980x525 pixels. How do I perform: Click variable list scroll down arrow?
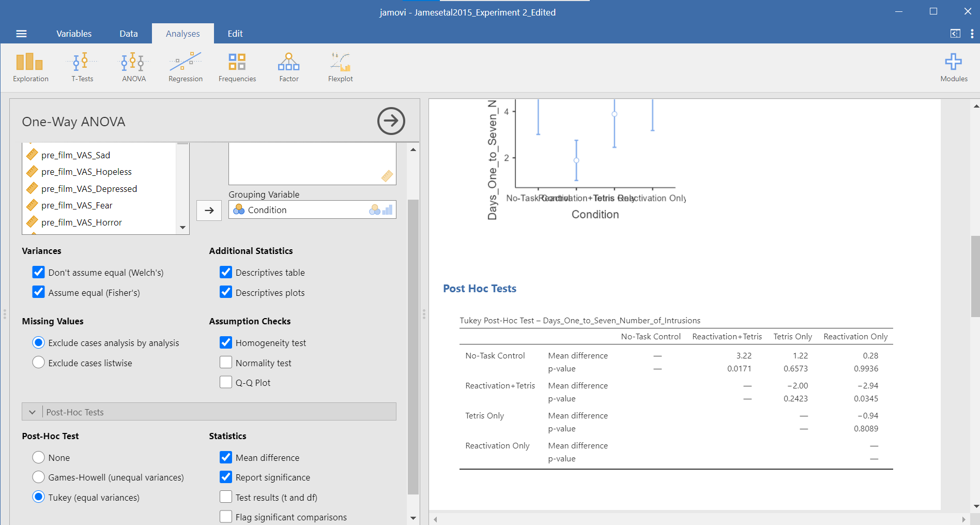coord(182,228)
